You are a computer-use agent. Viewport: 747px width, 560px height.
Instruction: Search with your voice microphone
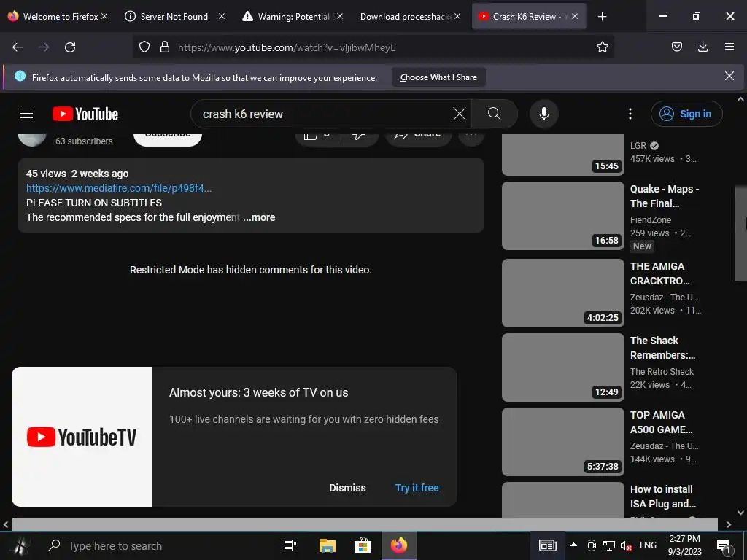pos(544,114)
